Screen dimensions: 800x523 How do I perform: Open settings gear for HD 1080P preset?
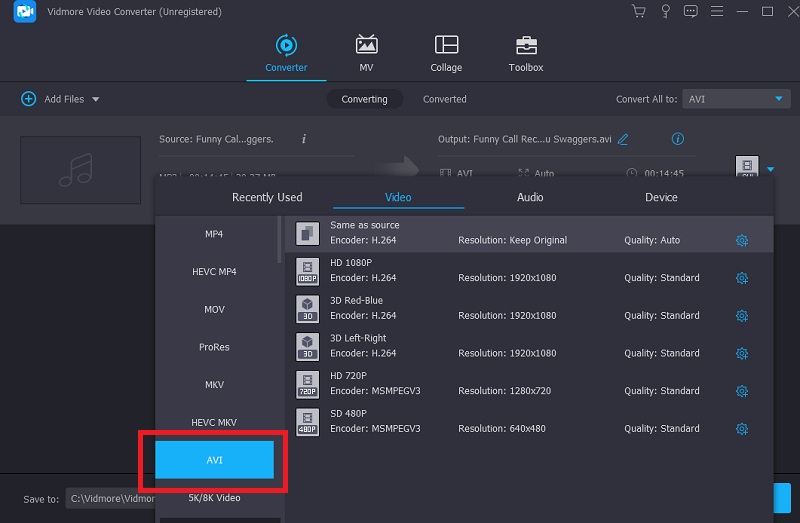[x=742, y=278]
